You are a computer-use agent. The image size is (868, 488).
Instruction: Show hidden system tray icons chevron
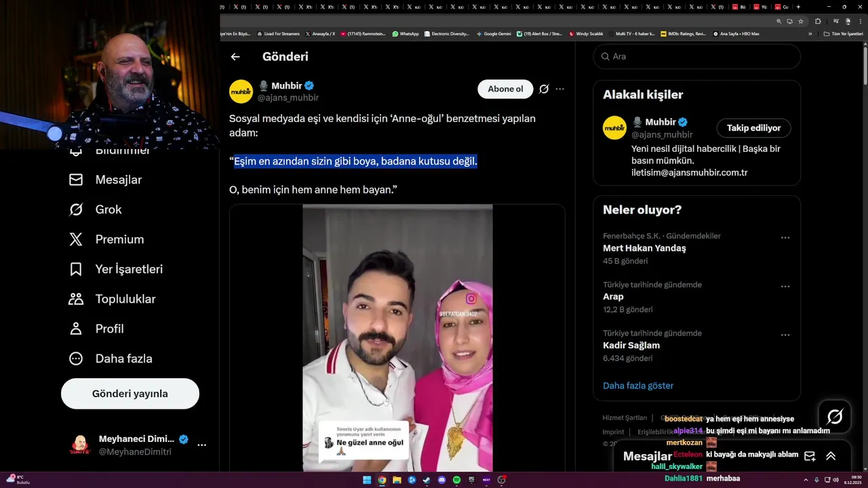click(806, 480)
